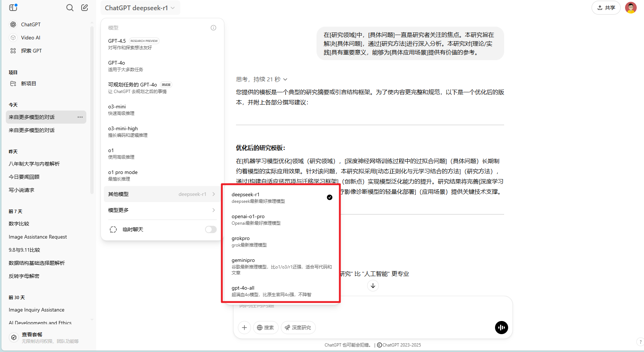The width and height of the screenshot is (644, 352).
Task: Start a new chat with pencil icon
Action: coord(85,8)
